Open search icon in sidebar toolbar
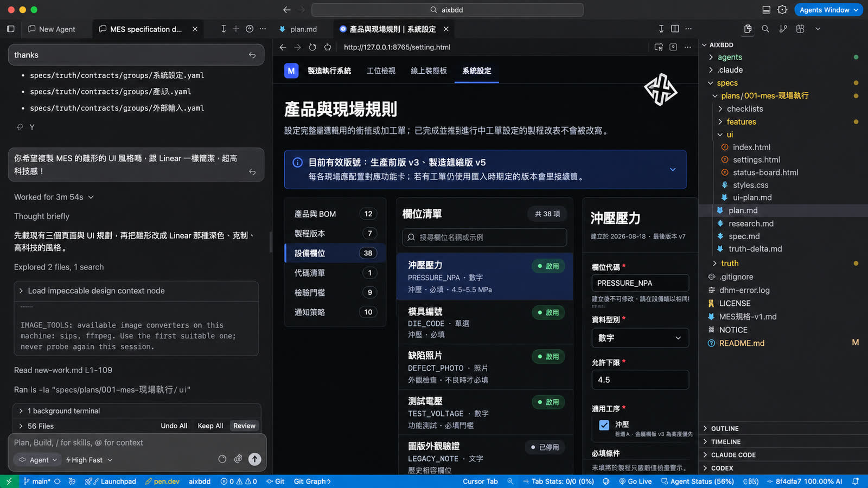 [765, 29]
